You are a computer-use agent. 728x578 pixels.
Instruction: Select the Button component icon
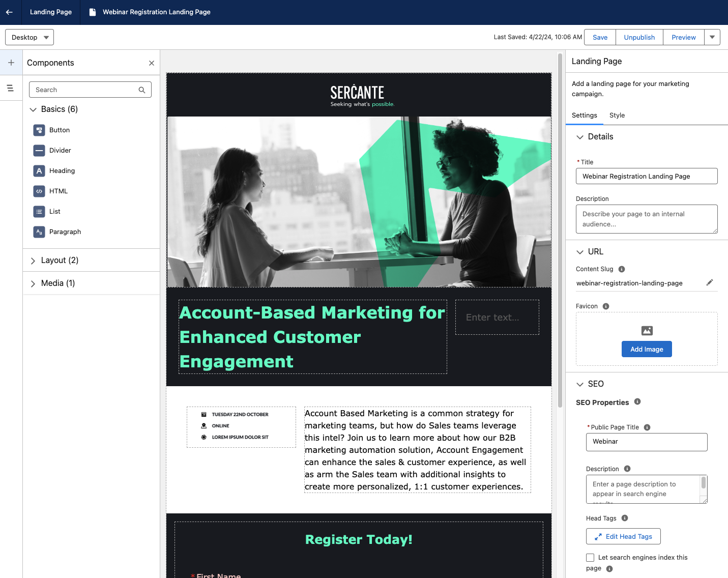pos(39,130)
